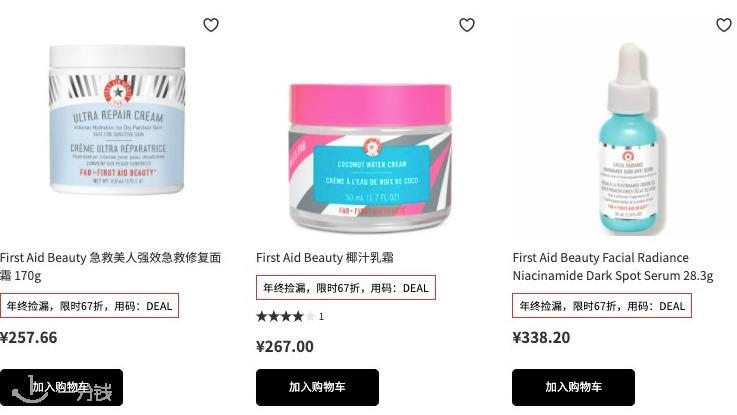The width and height of the screenshot is (737, 415).
Task: Click the ¥257.66 price
Action: coord(28,337)
